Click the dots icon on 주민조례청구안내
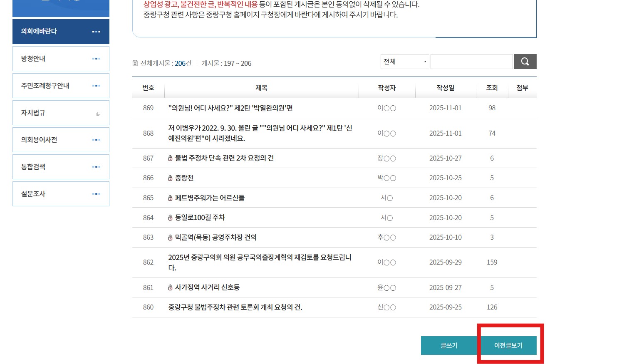629x364 pixels. click(96, 86)
